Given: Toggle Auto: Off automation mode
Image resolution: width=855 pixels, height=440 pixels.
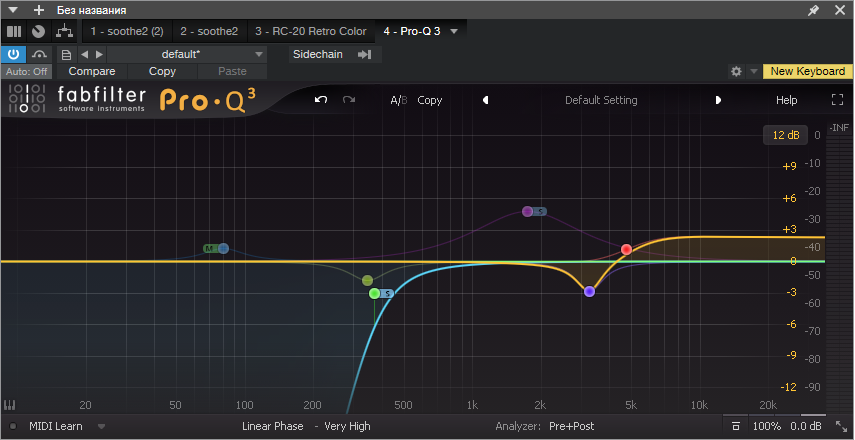Looking at the screenshot, I should pyautogui.click(x=26, y=71).
